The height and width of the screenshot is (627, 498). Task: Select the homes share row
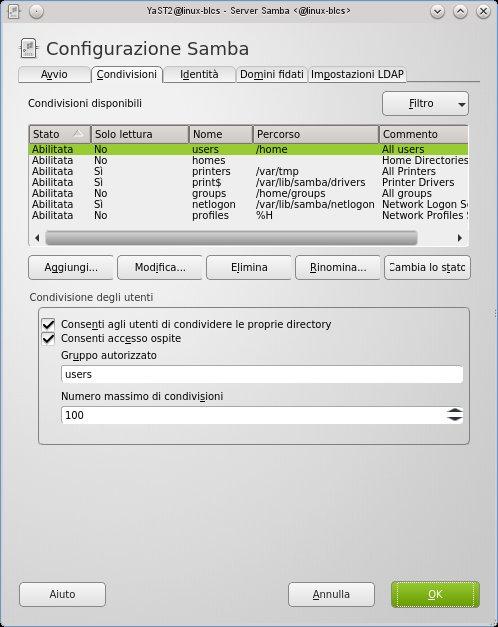[x=248, y=160]
